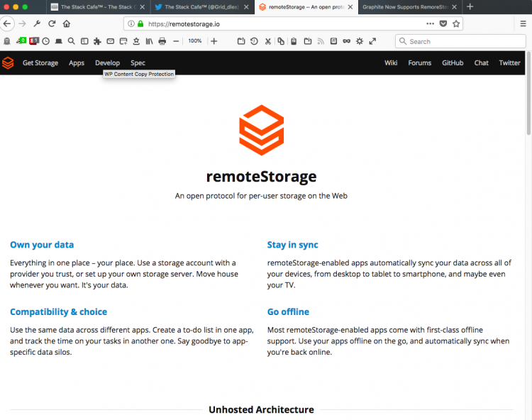Save page to Pocket

pos(443,23)
